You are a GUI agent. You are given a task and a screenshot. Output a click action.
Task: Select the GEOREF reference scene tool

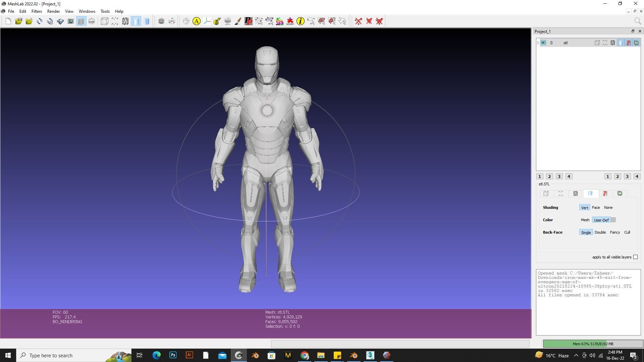tap(290, 21)
